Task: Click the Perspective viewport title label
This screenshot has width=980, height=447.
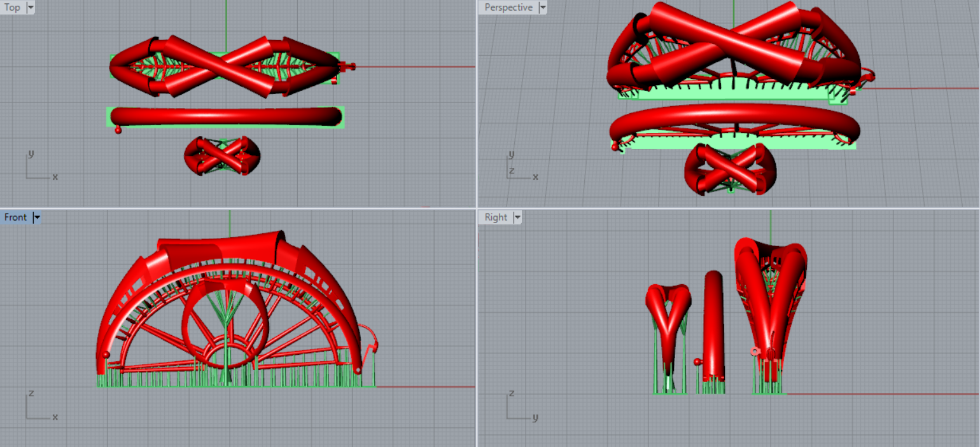Action: [x=508, y=8]
